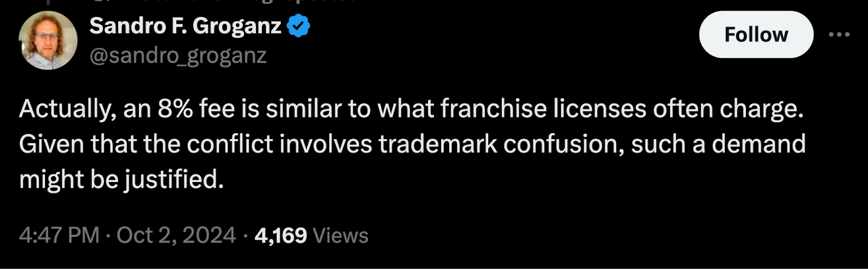Image resolution: width=868 pixels, height=269 pixels.
Task: Click the 4:47 PM timestamp
Action: 59,235
